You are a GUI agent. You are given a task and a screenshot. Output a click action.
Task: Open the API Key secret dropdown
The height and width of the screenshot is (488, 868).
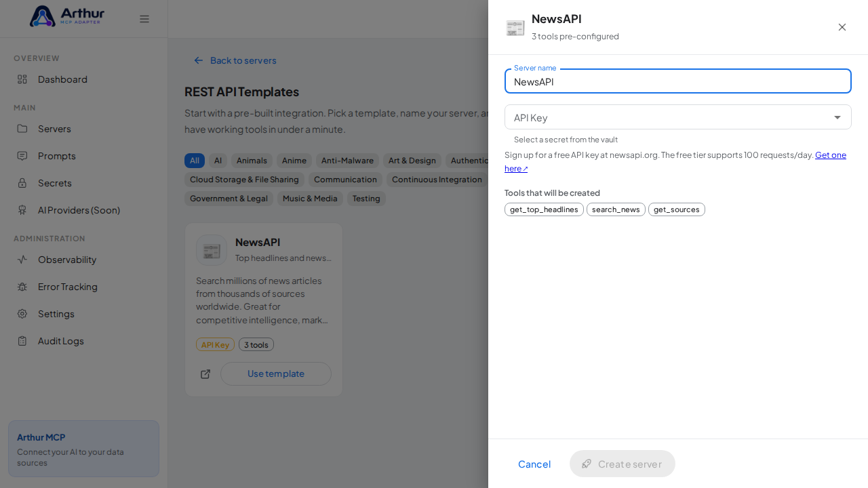(x=678, y=117)
